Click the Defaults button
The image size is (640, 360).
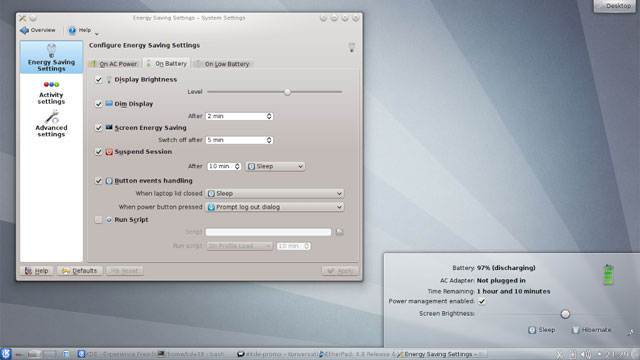[80, 271]
